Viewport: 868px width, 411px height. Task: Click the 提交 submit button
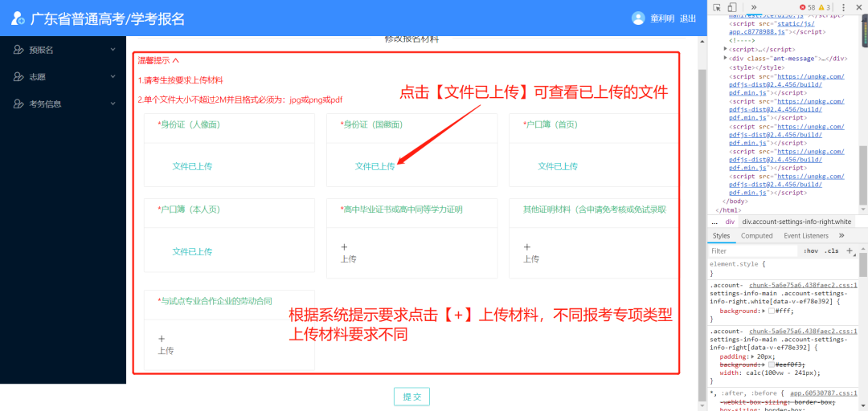pos(411,397)
